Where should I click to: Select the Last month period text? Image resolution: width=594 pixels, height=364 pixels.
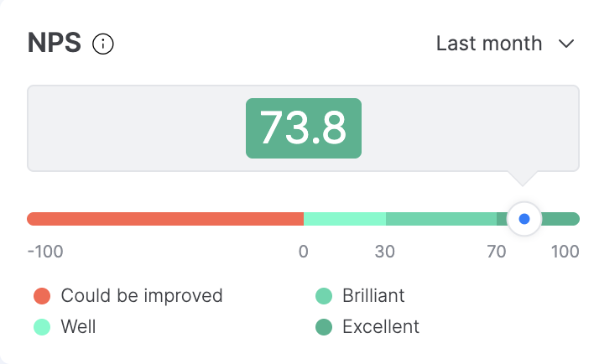coord(489,43)
